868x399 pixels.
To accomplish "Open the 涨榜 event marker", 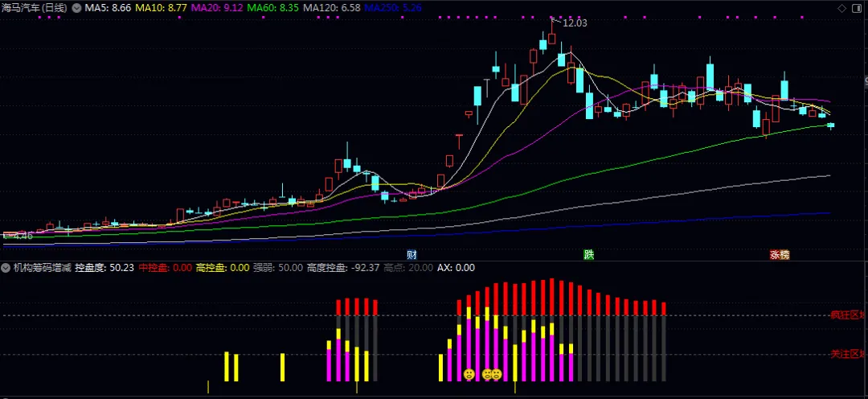I will pyautogui.click(x=780, y=255).
